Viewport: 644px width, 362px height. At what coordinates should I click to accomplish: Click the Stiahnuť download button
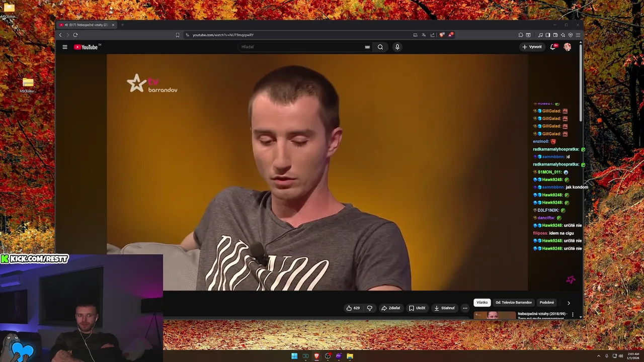[x=445, y=308]
